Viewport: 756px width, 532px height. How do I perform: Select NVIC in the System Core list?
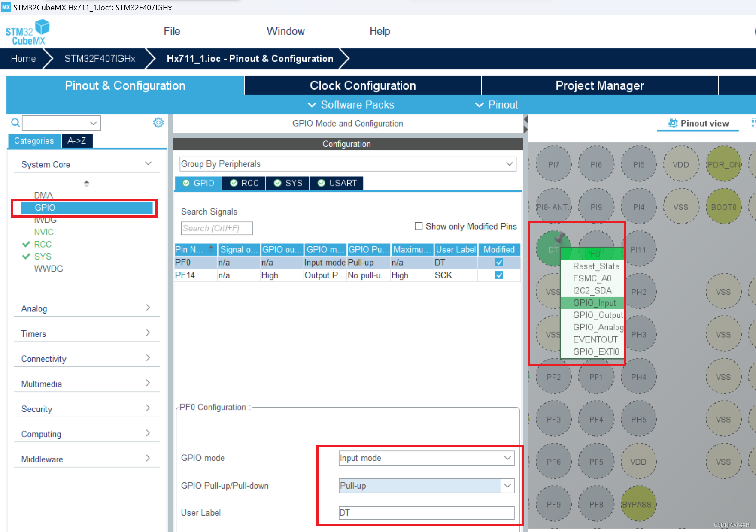[x=44, y=232]
